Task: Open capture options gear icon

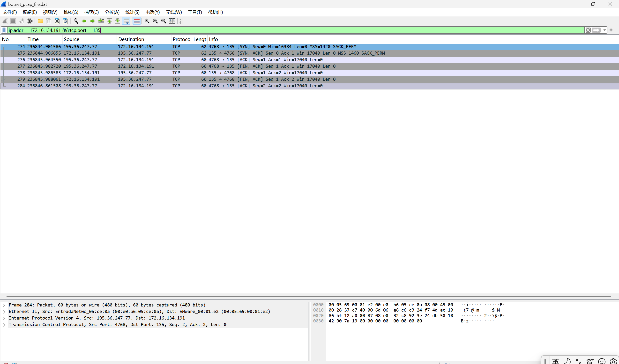Action: point(30,21)
